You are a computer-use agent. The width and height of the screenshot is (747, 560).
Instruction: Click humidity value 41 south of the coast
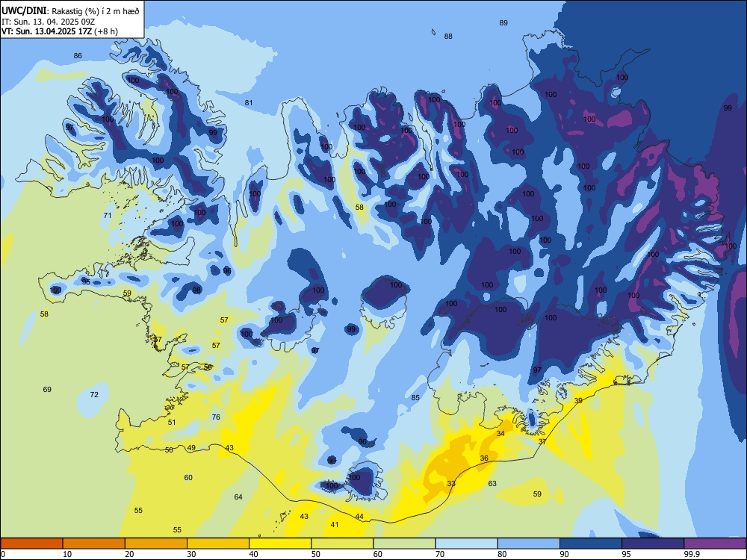[335, 525]
